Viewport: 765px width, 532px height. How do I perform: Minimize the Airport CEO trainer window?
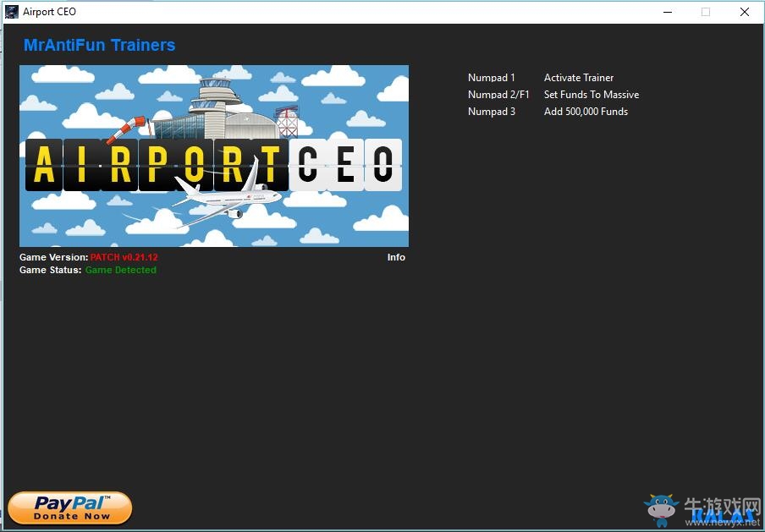[668, 12]
